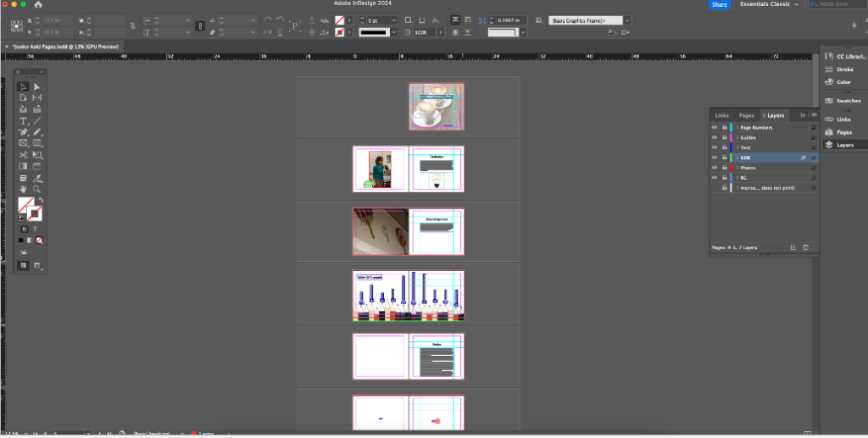This screenshot has height=438, width=868.
Task: Unlock the Guides layer
Action: (724, 137)
